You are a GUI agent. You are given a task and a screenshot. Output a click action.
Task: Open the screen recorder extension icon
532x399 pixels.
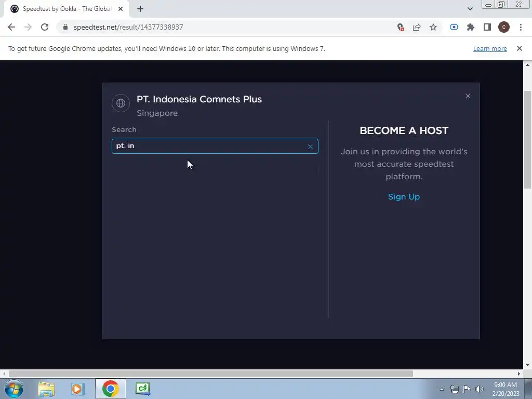click(454, 27)
